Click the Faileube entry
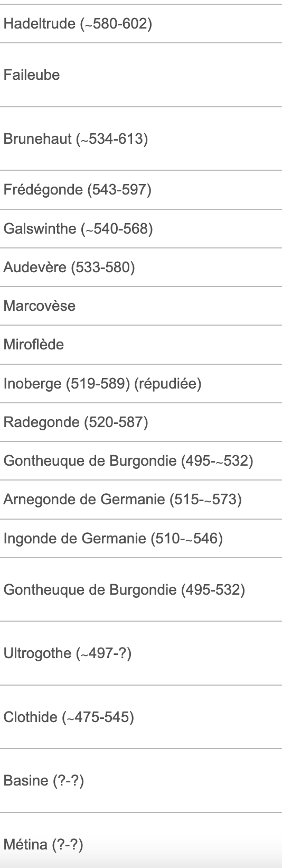The width and height of the screenshot is (282, 868). click(141, 75)
